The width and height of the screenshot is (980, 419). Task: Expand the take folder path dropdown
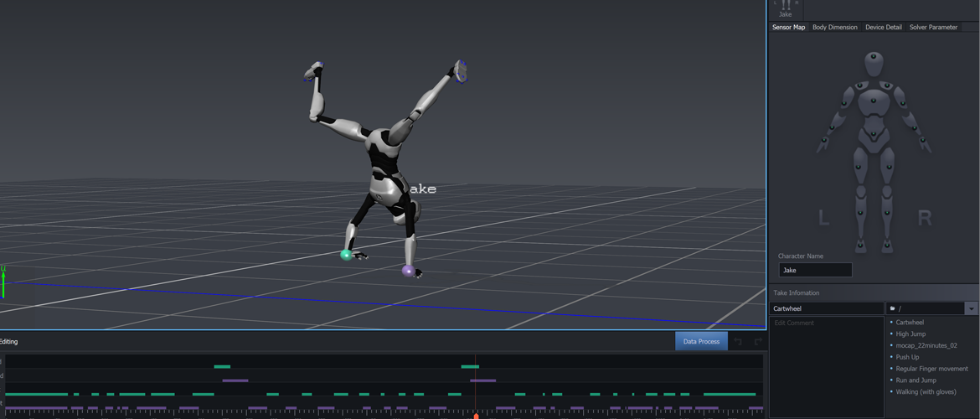971,308
